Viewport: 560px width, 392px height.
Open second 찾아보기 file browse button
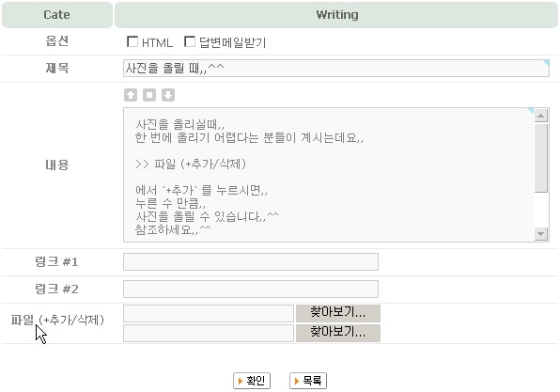[x=338, y=333]
